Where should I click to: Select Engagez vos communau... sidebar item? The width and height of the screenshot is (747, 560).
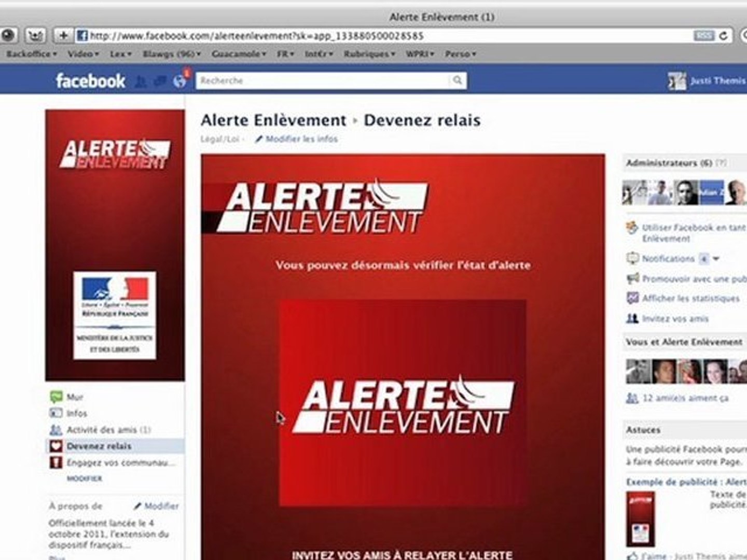[121, 463]
